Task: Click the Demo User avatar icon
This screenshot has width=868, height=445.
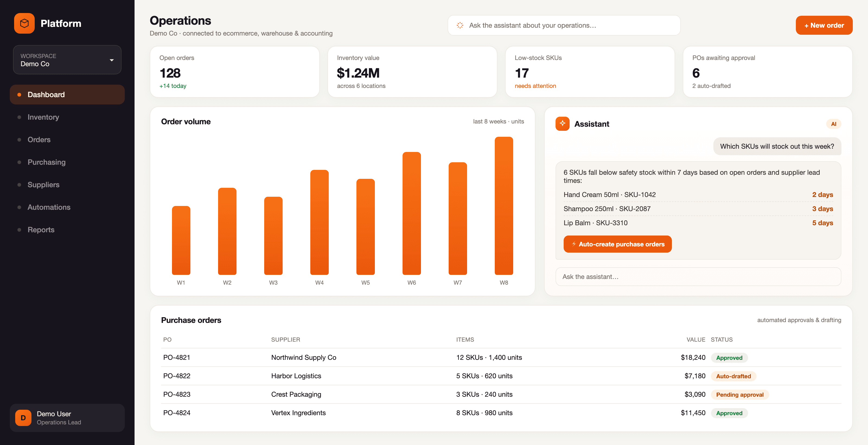Action: tap(23, 418)
